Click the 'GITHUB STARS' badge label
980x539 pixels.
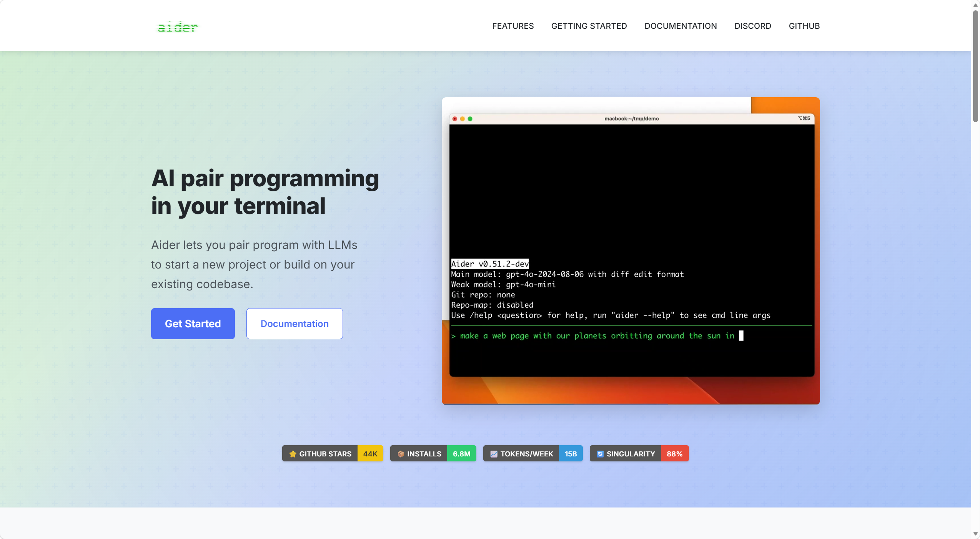point(325,454)
